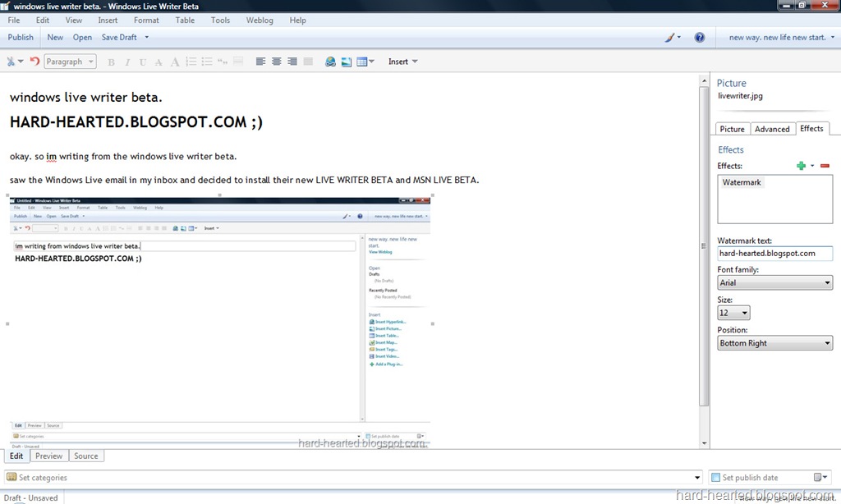Toggle Italic formatting
The height and width of the screenshot is (504, 841).
pos(127,62)
